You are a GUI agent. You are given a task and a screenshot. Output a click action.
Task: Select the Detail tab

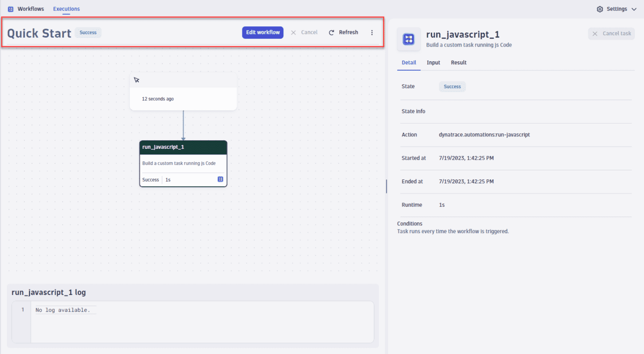pos(408,62)
